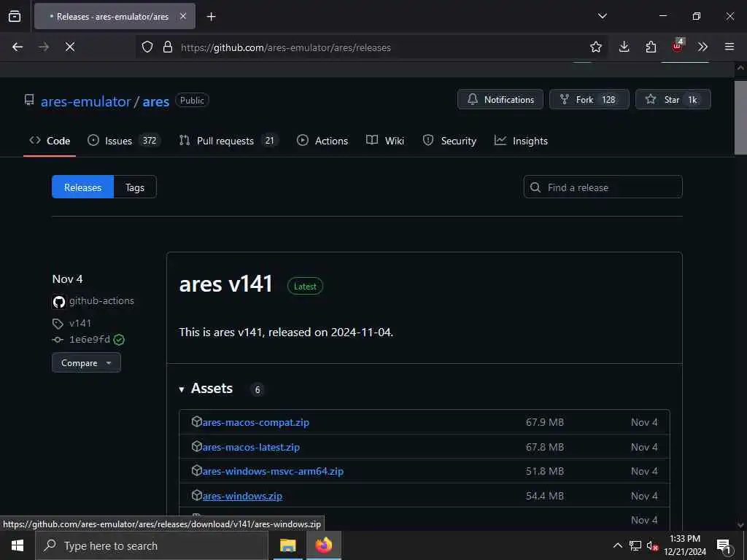Click the muted volume tray icon
This screenshot has height=560, width=747.
pos(652,545)
